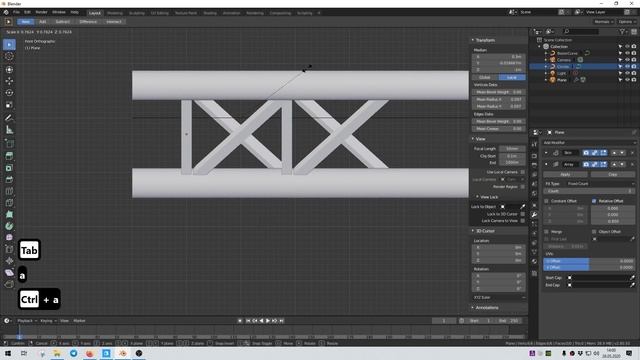Open the Blender logo menu
Image resolution: width=640 pixels, height=360 pixels.
6,13
